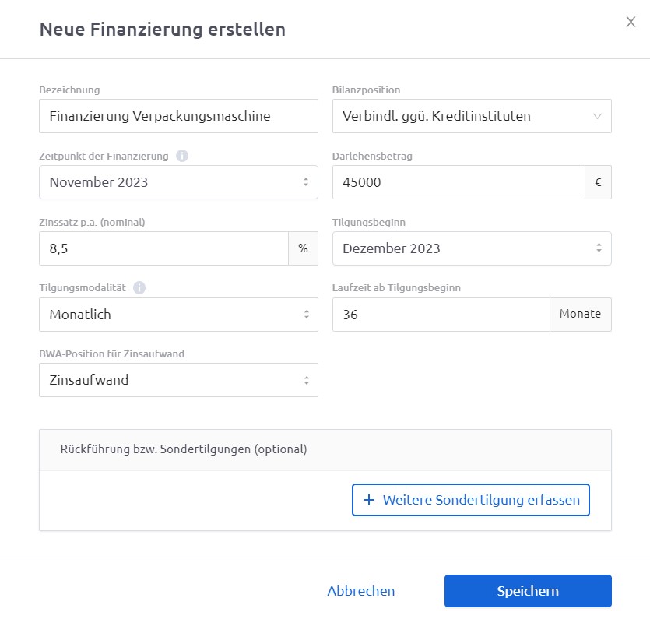Image resolution: width=650 pixels, height=644 pixels.
Task: Click info icon next to Zeitpunkt der Finanzierung
Action: [182, 156]
